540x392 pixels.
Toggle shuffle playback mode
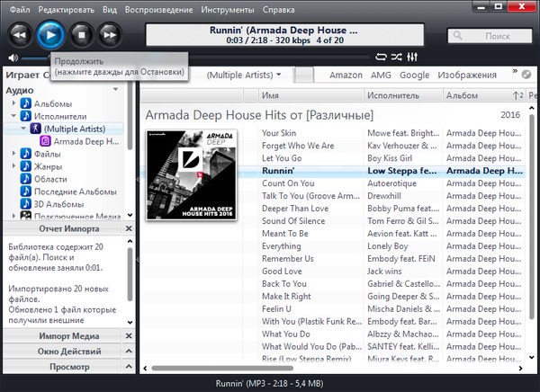(x=395, y=58)
